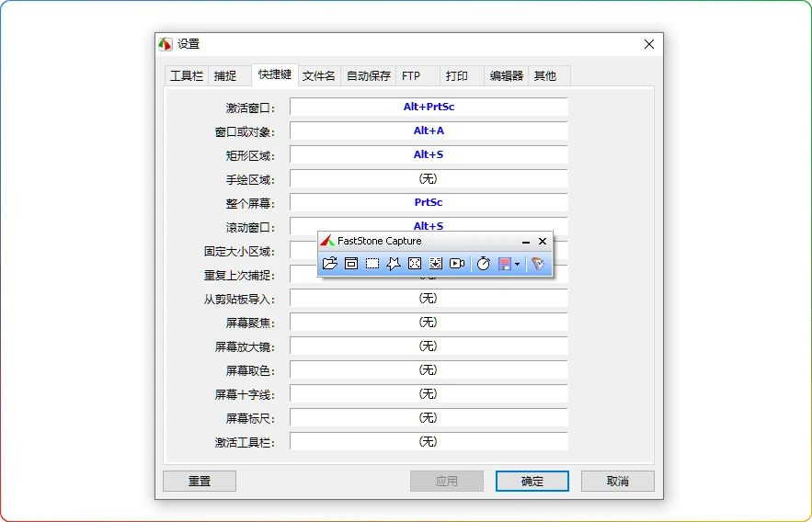
Task: Click the 激活窗口 label
Action: click(x=250, y=108)
